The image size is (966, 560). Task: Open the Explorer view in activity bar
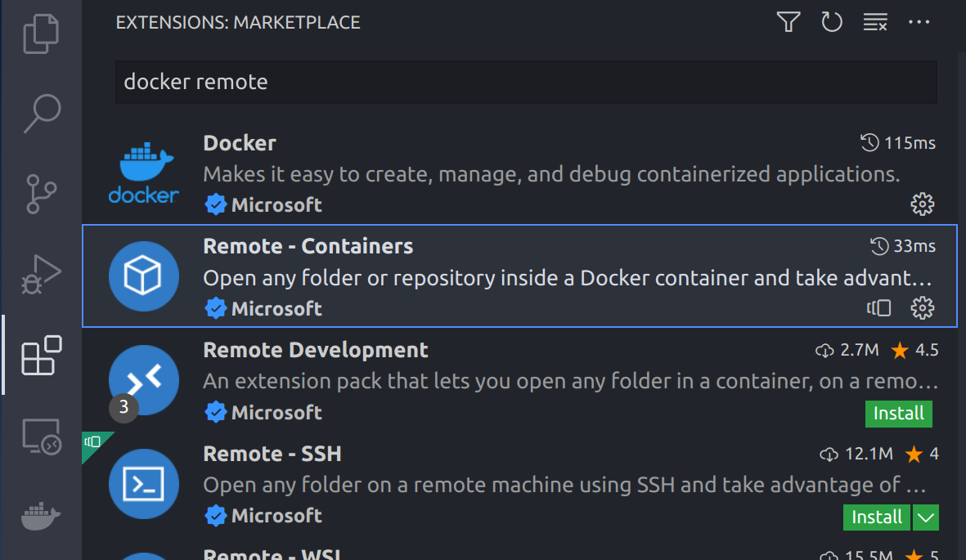[x=41, y=34]
